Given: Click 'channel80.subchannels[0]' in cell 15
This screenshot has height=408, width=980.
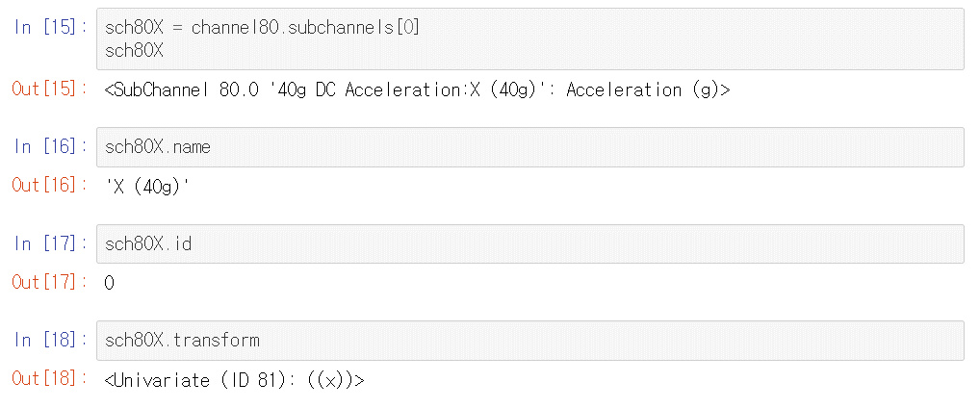Looking at the screenshot, I should pos(305,28).
